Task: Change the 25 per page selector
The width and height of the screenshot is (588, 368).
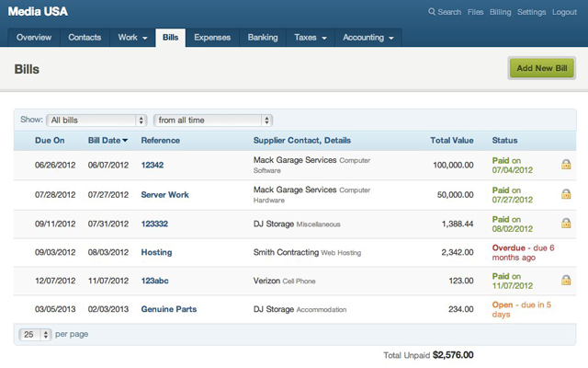Action: pos(37,334)
